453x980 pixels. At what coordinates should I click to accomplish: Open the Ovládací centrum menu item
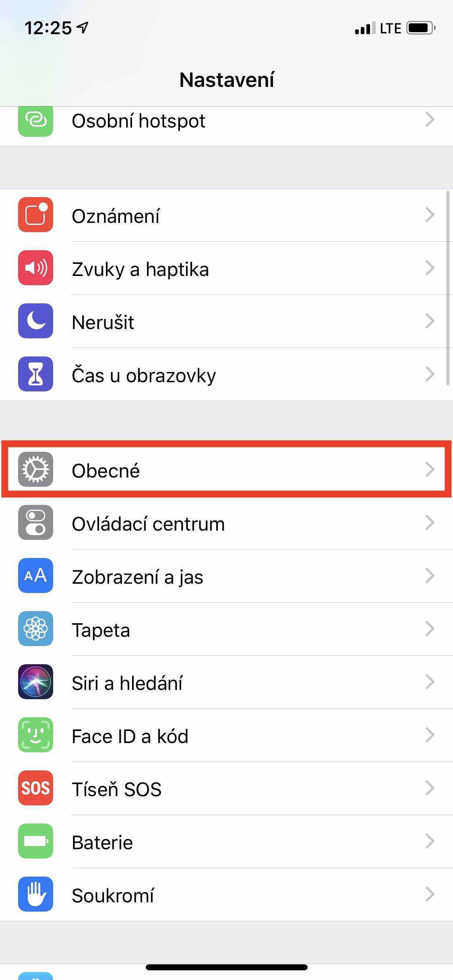(226, 523)
